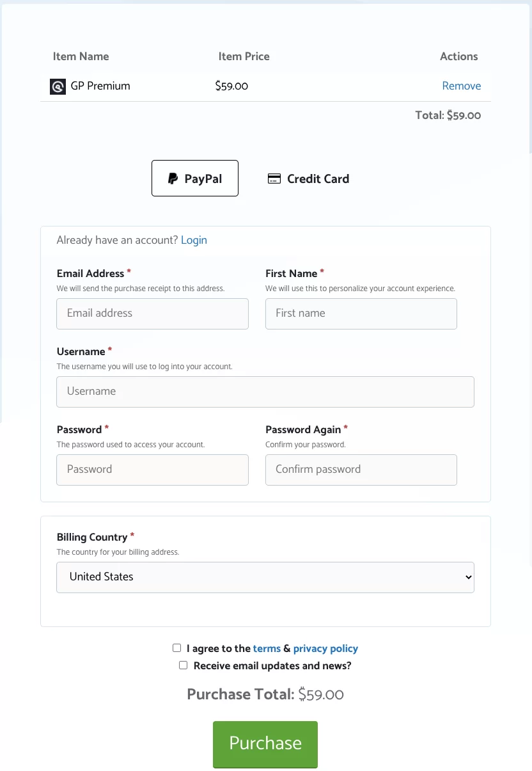Focus the First name input field
The image size is (532, 771).
pos(361,314)
